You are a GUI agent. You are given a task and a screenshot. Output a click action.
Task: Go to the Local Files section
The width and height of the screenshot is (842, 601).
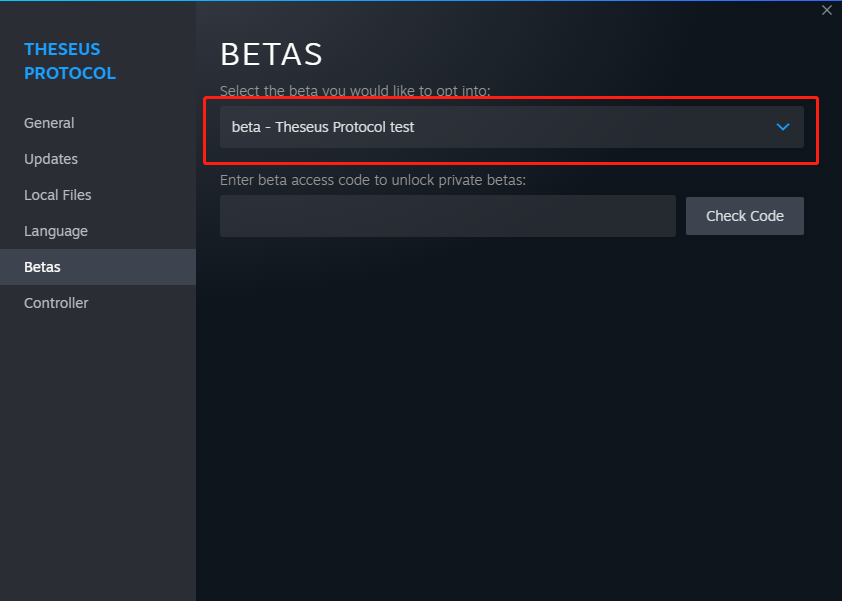coord(58,195)
